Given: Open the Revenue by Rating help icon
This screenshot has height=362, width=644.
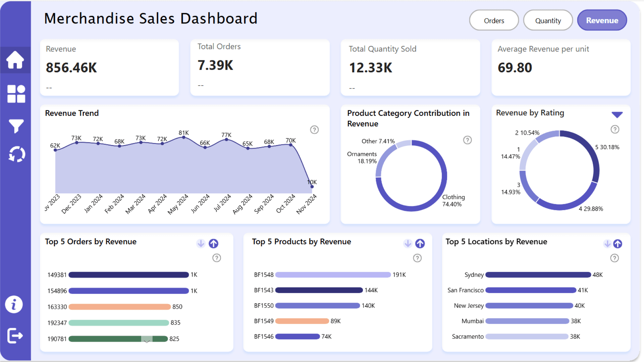Looking at the screenshot, I should [615, 129].
